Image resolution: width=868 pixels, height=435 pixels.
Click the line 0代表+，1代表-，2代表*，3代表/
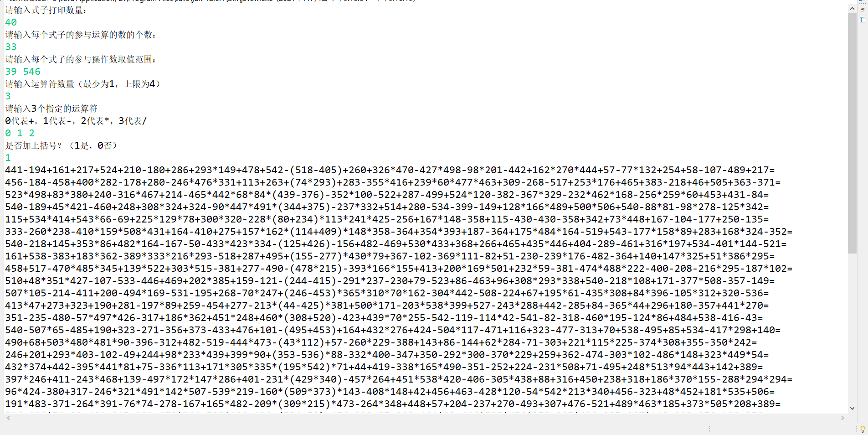click(76, 121)
